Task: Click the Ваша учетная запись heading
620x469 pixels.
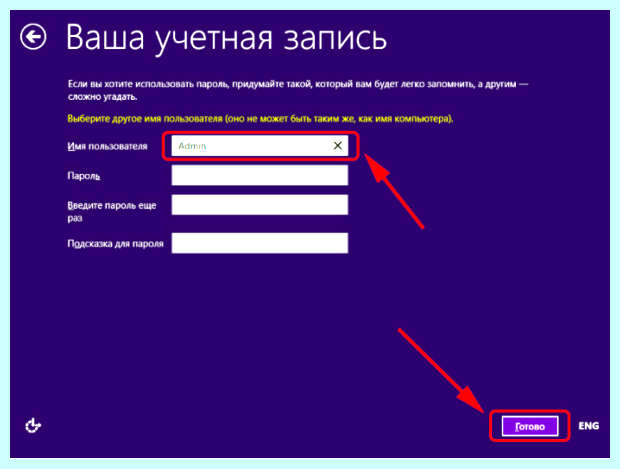Action: click(x=226, y=38)
